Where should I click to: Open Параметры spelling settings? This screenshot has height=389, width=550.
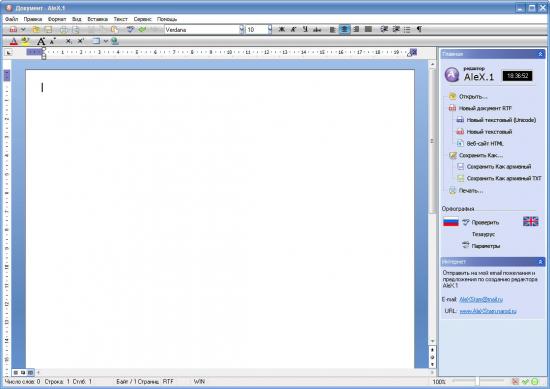tap(486, 246)
